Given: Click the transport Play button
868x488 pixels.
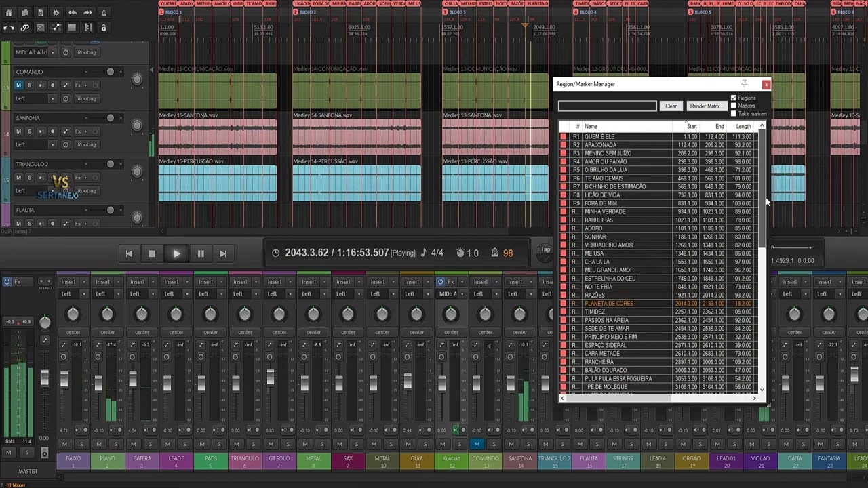Looking at the screenshot, I should [x=176, y=253].
